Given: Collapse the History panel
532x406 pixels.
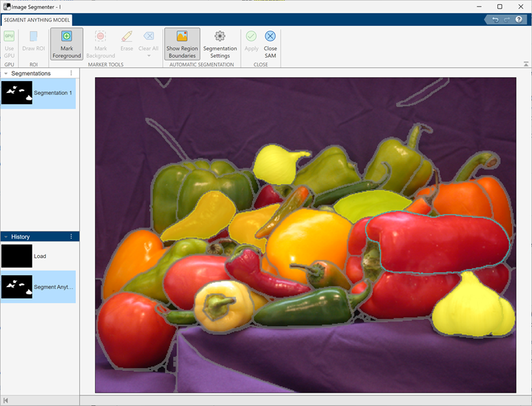Looking at the screenshot, I should coord(5,237).
